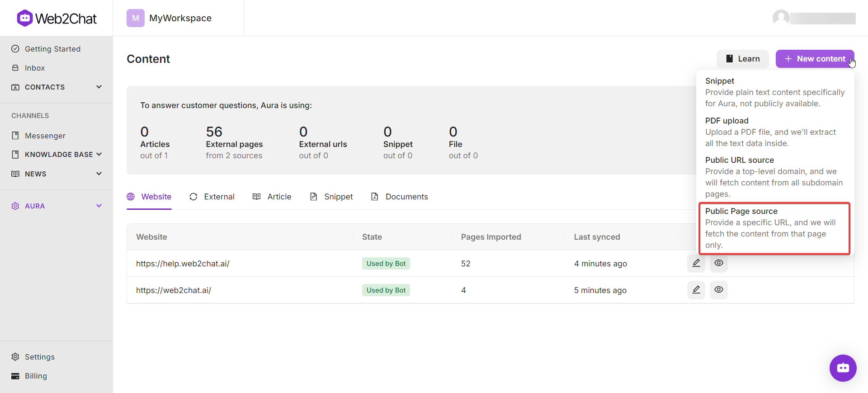
Task: Open the user profile avatar
Action: point(781,18)
